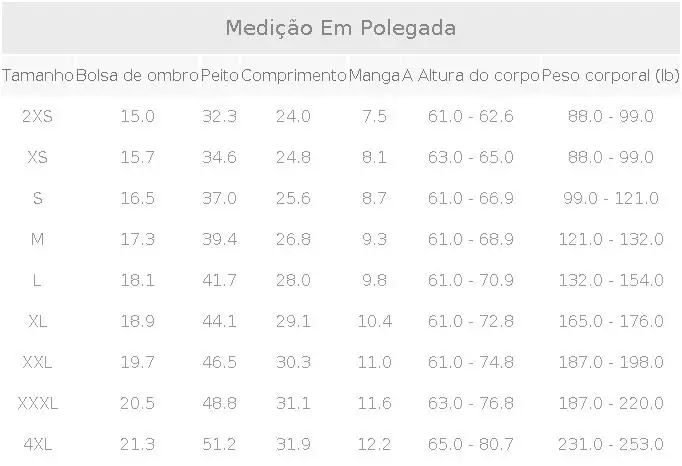Select the "Peso corporal (lb)" header

(610, 75)
